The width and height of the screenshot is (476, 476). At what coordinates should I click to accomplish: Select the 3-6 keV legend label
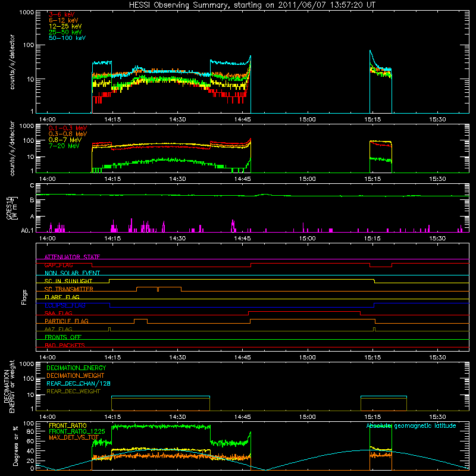point(62,14)
